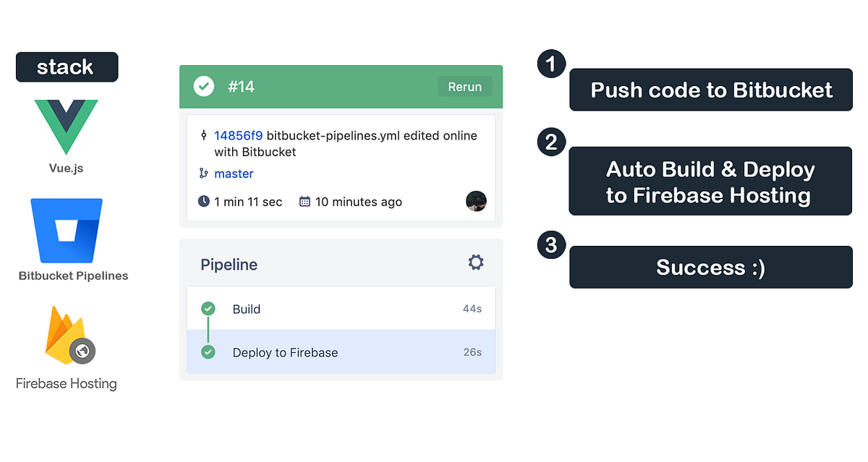Select the 'Push code to Bitbucket' banner
The image size is (868, 462).
tap(710, 90)
